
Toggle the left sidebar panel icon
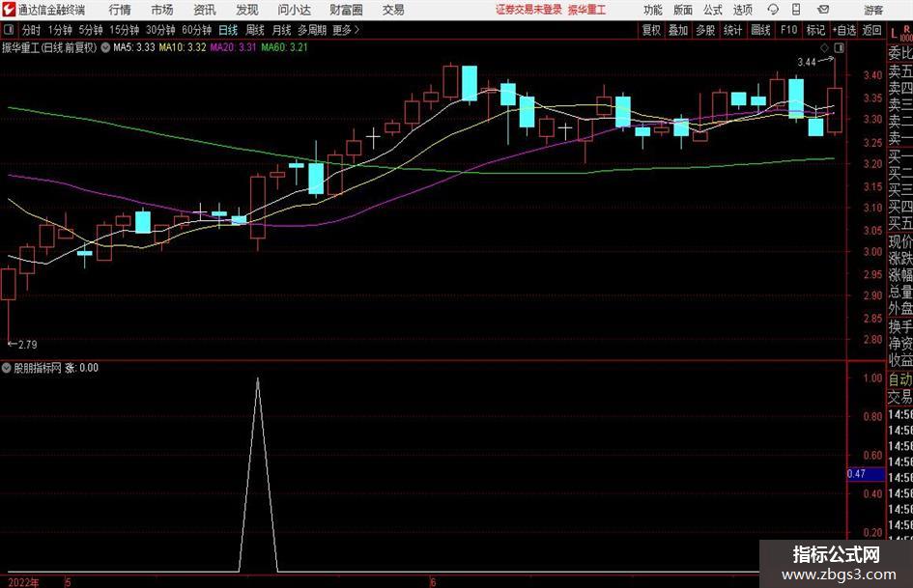tap(9, 30)
